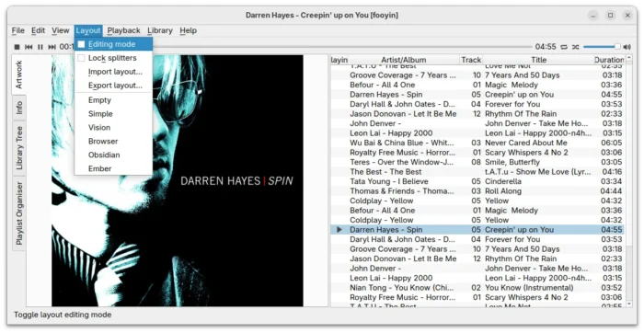The width and height of the screenshot is (644, 333).
Task: Select Nian Tong - You Know row
Action: coord(477,287)
